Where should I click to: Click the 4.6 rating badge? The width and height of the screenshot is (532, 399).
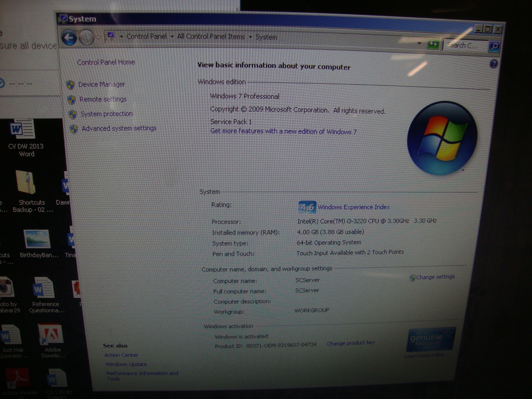point(307,207)
